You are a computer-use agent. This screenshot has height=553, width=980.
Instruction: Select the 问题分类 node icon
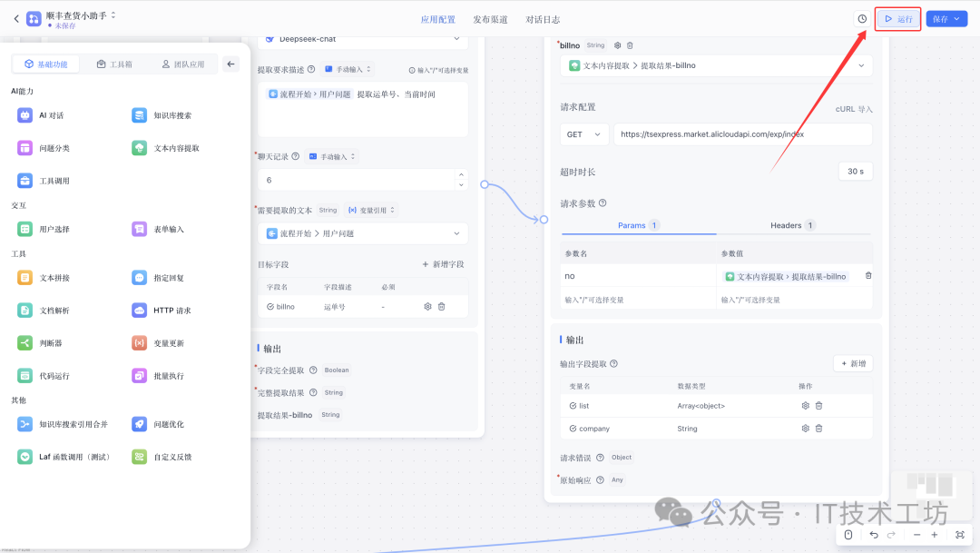point(25,147)
